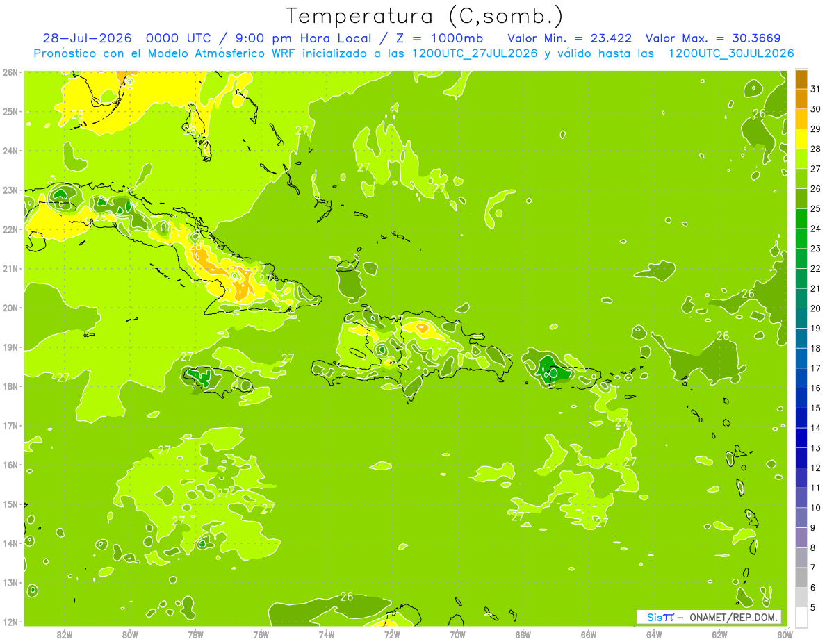Screen dimensions: 834x644
Task: Click the longitude axis label "76W"
Action: pyautogui.click(x=261, y=635)
